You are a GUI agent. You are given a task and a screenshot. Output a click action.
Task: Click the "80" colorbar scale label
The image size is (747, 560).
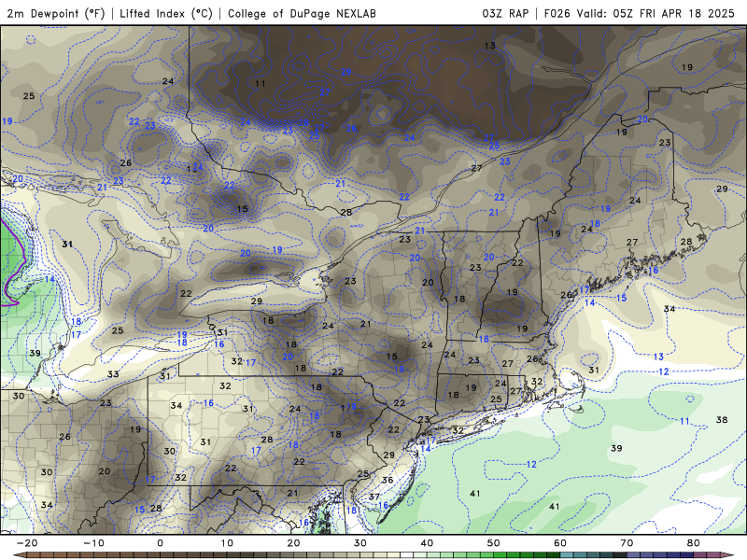pyautogui.click(x=694, y=543)
